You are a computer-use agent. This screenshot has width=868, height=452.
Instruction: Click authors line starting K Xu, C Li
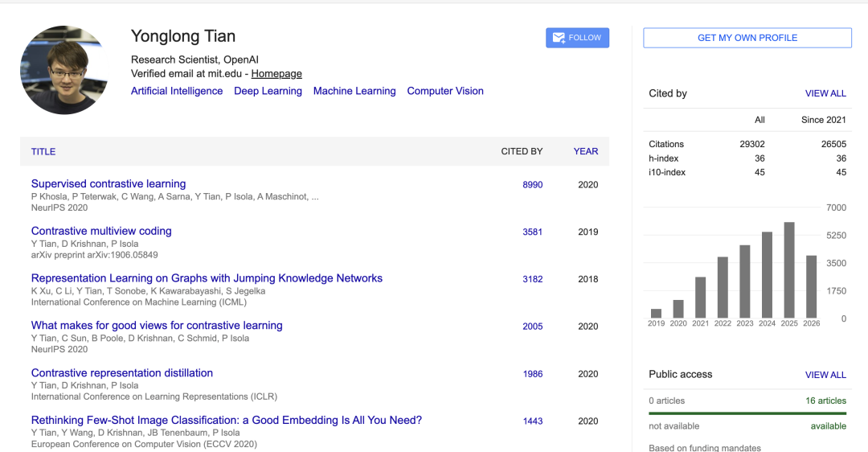tap(148, 291)
